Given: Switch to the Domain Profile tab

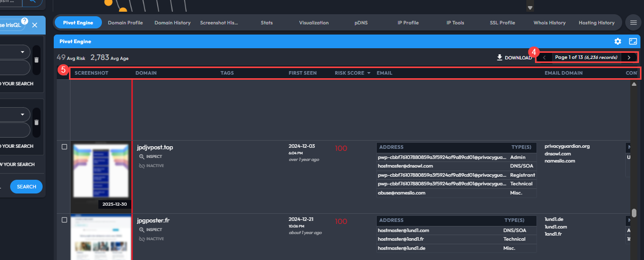Looking at the screenshot, I should coord(125,23).
